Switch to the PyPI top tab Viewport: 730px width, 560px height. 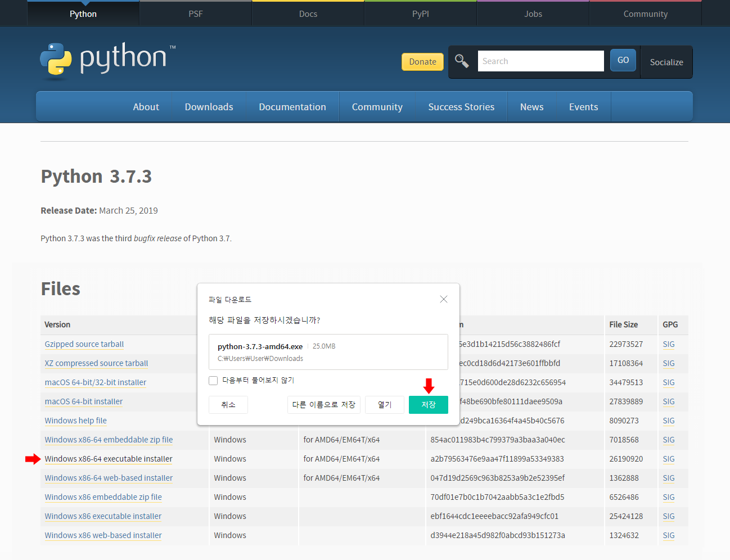421,13
